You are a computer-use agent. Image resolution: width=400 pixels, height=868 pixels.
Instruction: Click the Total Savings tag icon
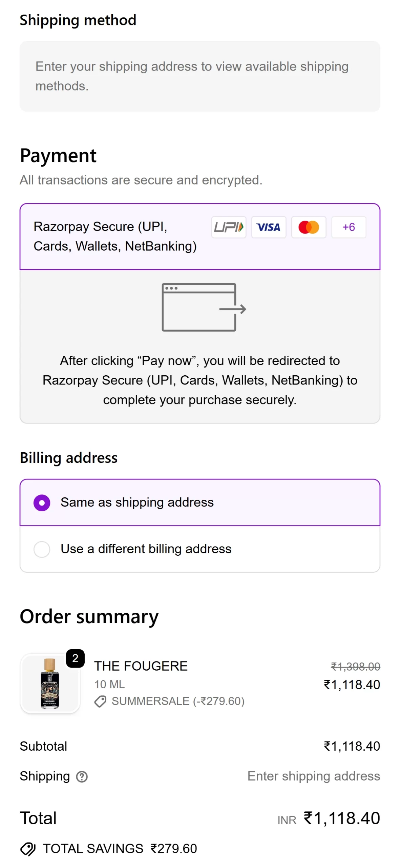point(28,849)
